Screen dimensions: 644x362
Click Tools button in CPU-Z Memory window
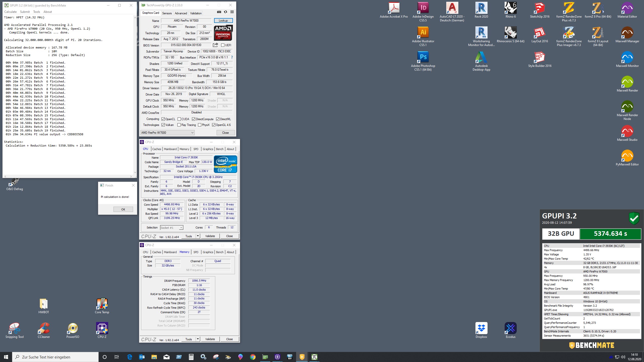189,339
